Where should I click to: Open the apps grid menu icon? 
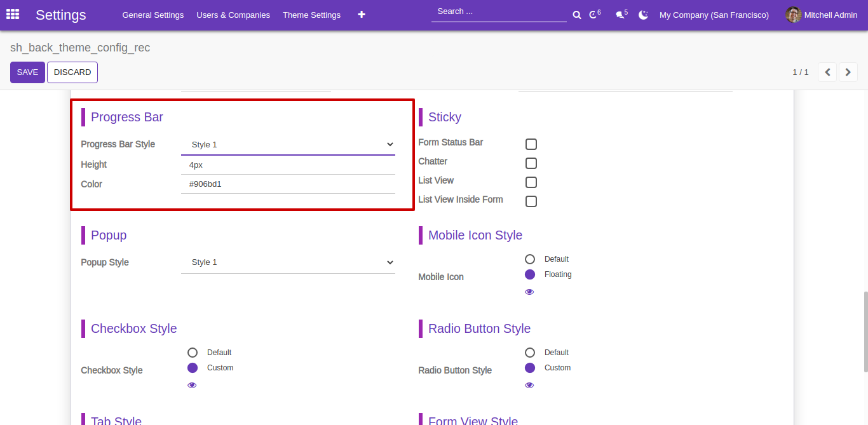coord(13,14)
